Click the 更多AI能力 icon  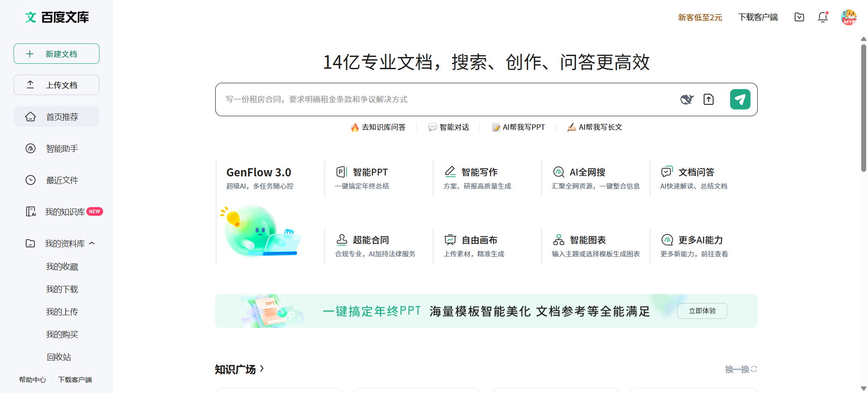pos(667,240)
